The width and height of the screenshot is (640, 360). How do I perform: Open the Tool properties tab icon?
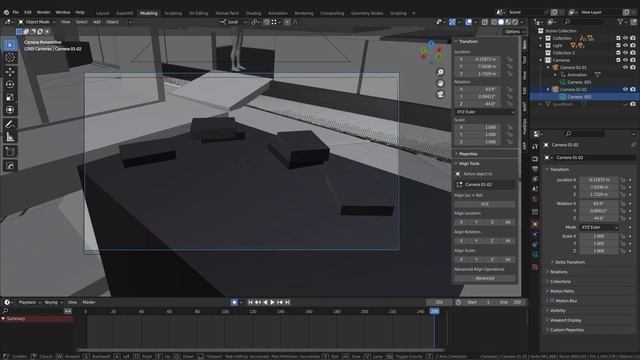tap(535, 147)
